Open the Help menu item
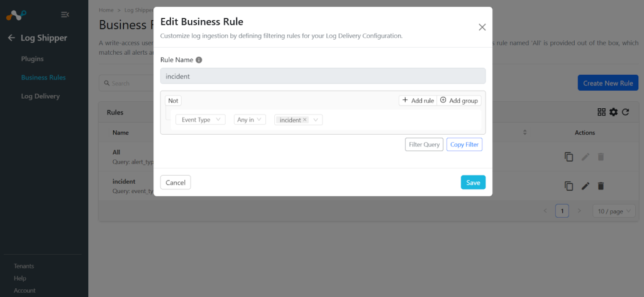 click(x=19, y=278)
